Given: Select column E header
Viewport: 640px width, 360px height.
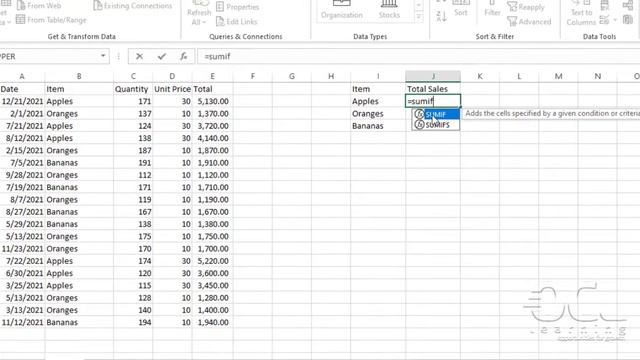Looking at the screenshot, I should (x=212, y=76).
